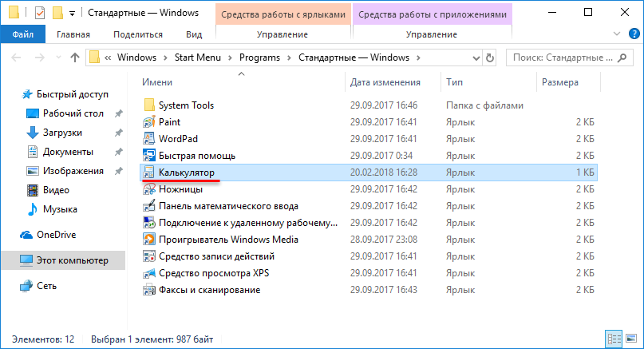644x349 pixels.
Task: Click the up-arrow parent folder button
Action: [75, 58]
